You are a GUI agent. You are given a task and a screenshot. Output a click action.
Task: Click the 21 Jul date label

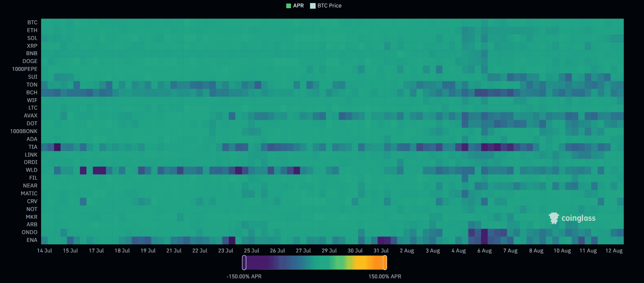coord(174,251)
